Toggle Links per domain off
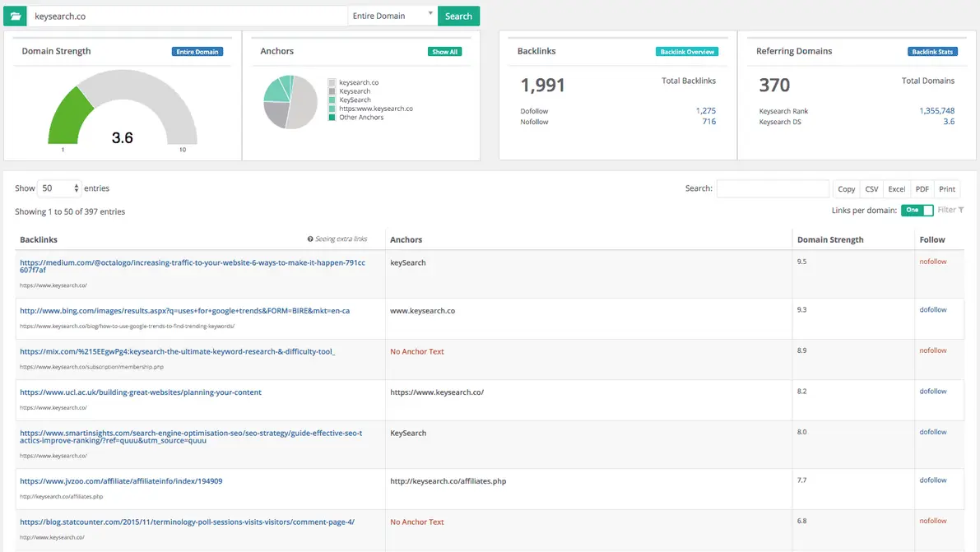 (917, 210)
